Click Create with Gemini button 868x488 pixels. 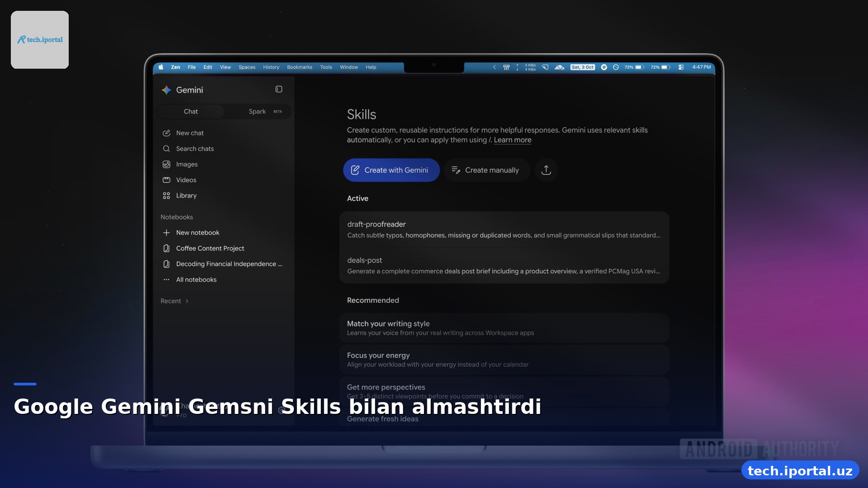pos(391,170)
